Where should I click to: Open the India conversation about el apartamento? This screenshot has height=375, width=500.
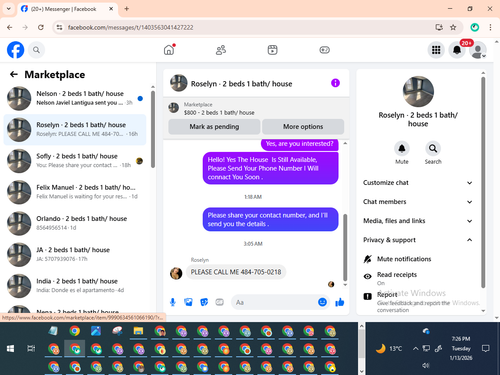75,286
